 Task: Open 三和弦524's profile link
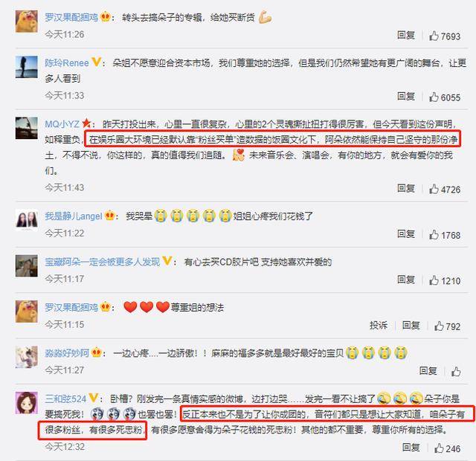[x=65, y=399]
